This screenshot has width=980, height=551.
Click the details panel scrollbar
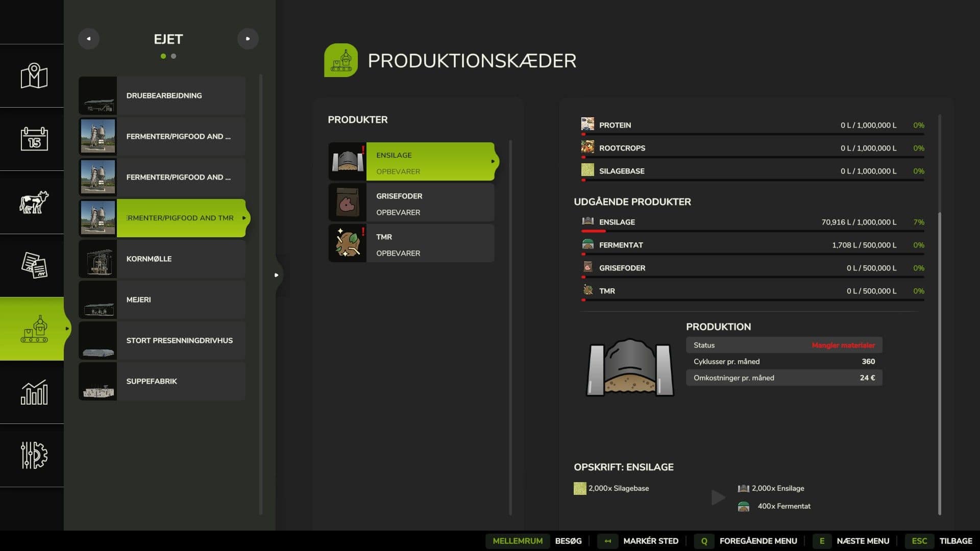click(939, 362)
